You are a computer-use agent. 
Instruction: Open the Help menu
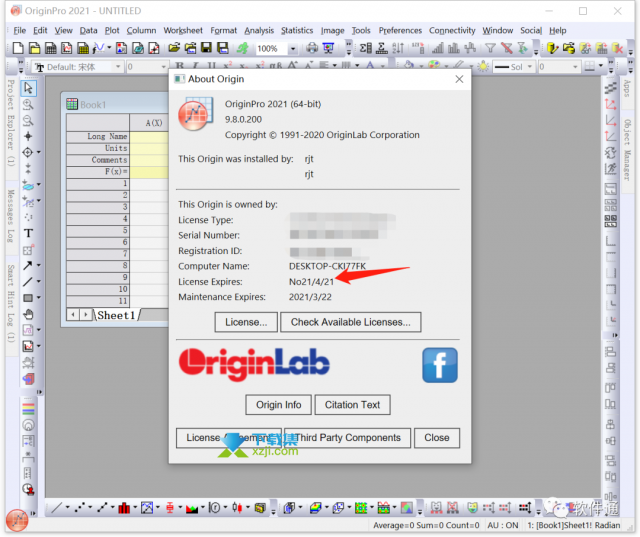point(558,31)
